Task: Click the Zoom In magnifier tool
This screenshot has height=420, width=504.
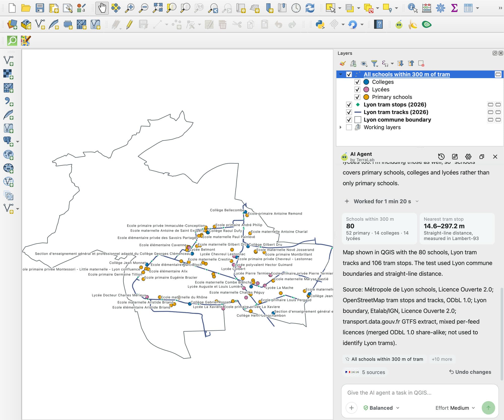Action: 130,8
